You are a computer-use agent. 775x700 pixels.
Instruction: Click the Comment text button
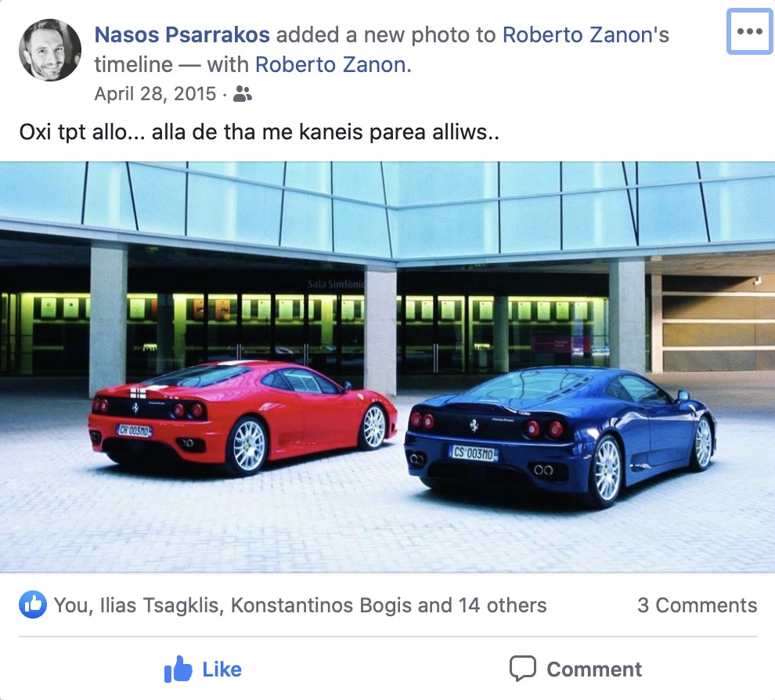click(594, 669)
